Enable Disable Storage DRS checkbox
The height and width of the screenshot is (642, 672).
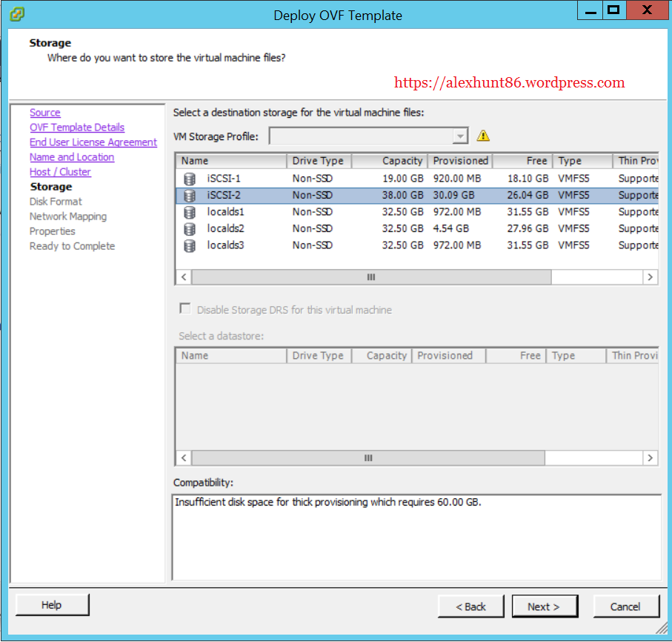(184, 309)
